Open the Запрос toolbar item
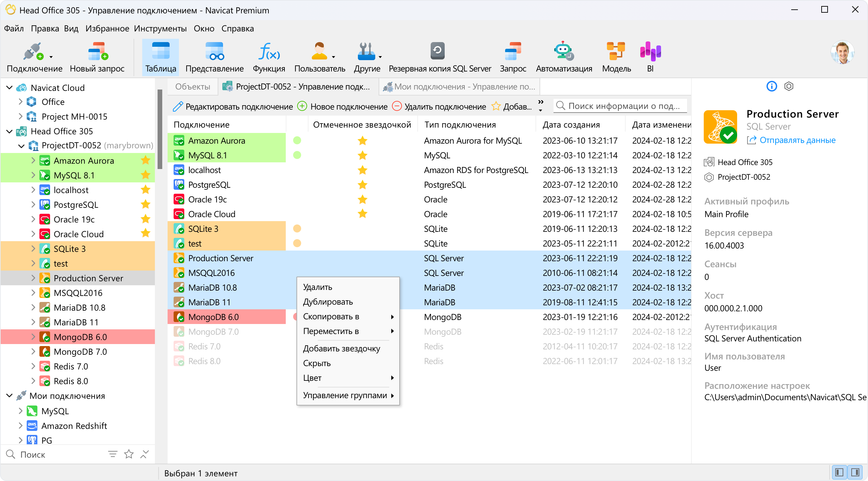868x481 pixels. 513,58
